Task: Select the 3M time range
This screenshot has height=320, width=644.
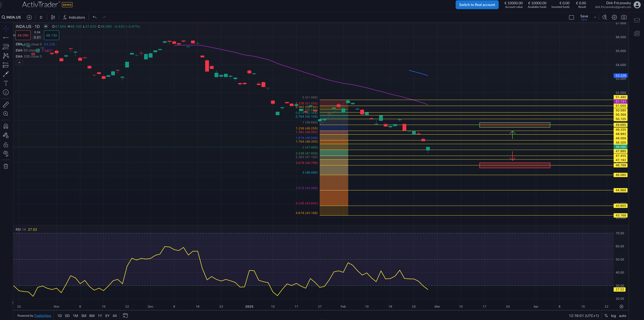Action: [84, 316]
